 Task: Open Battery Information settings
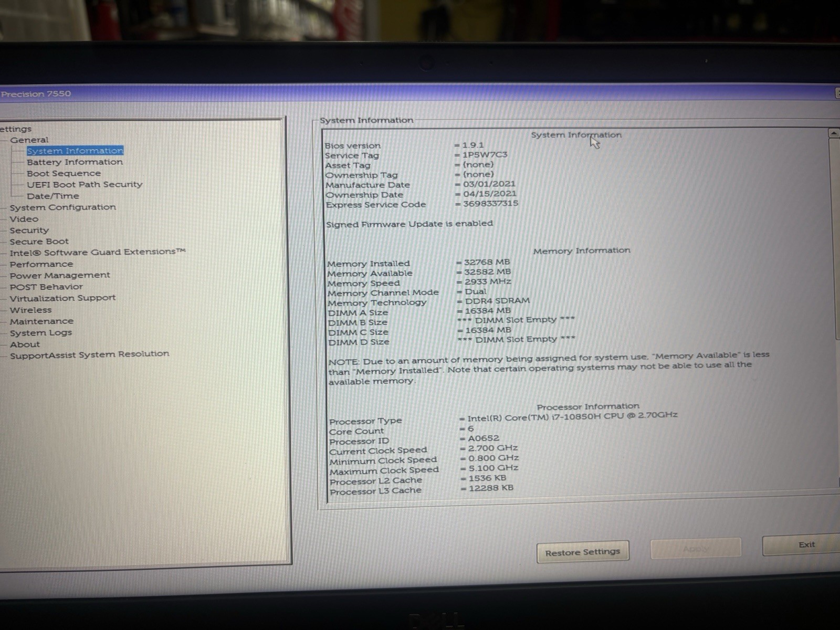(75, 162)
